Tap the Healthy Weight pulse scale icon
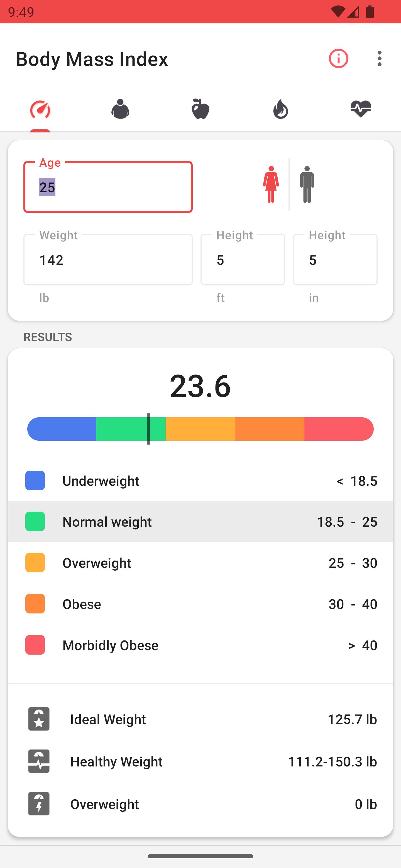This screenshot has height=868, width=401. tap(39, 761)
